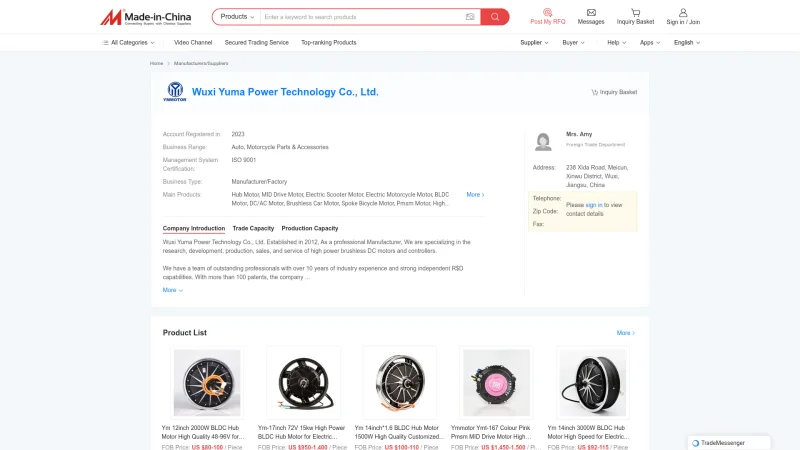
Task: Open Secured Trading Service
Action: [257, 43]
